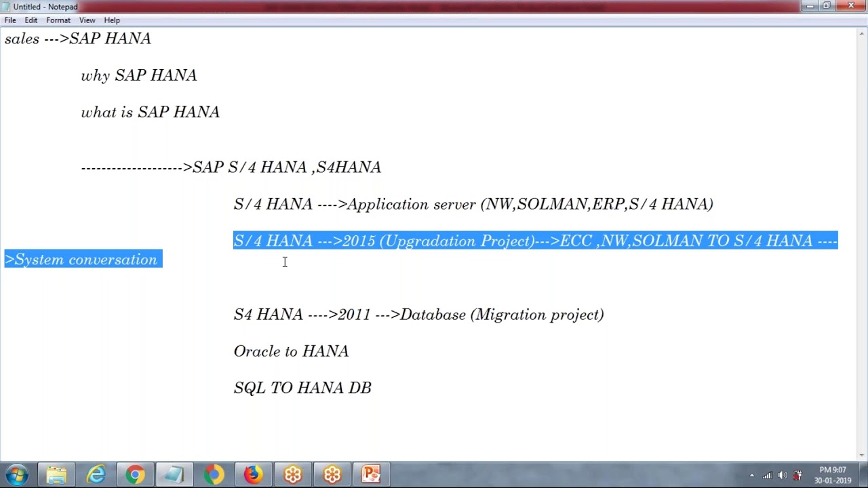
Task: Open the Help menu
Action: point(112,20)
